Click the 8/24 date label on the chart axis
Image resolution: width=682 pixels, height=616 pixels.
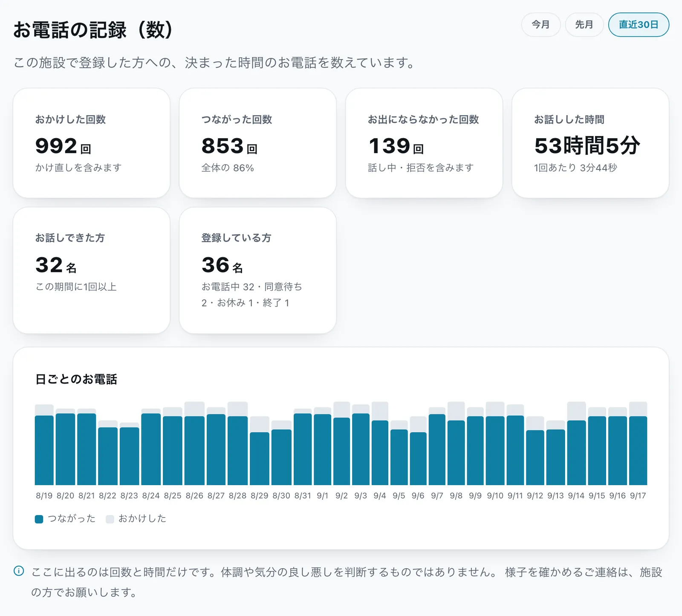point(151,496)
